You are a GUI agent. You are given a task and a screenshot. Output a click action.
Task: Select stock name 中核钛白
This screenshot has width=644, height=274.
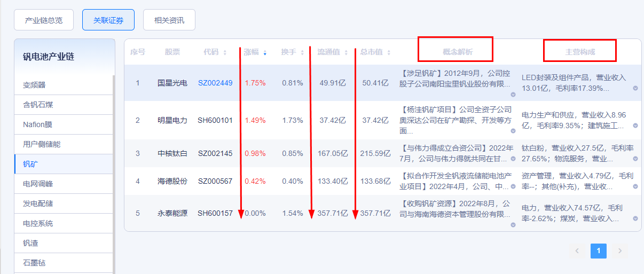pyautogui.click(x=172, y=153)
